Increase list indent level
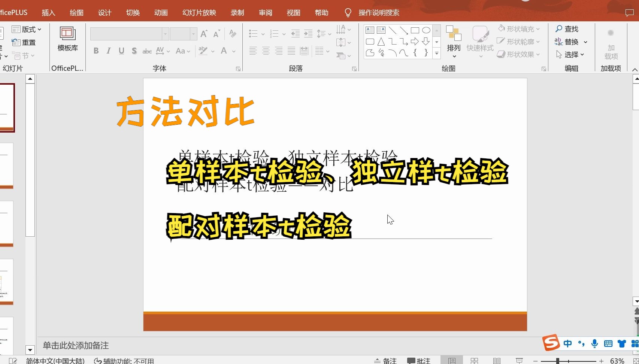639x364 pixels. point(308,34)
